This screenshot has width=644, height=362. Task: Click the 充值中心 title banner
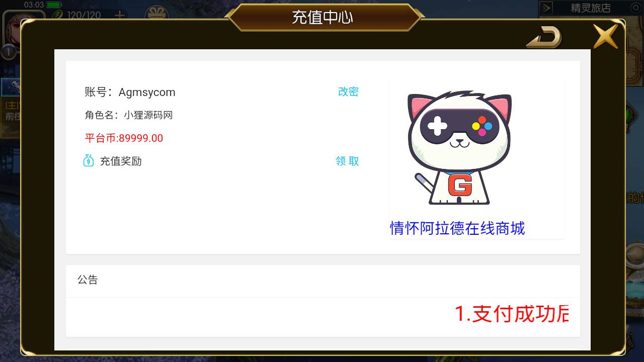[323, 17]
